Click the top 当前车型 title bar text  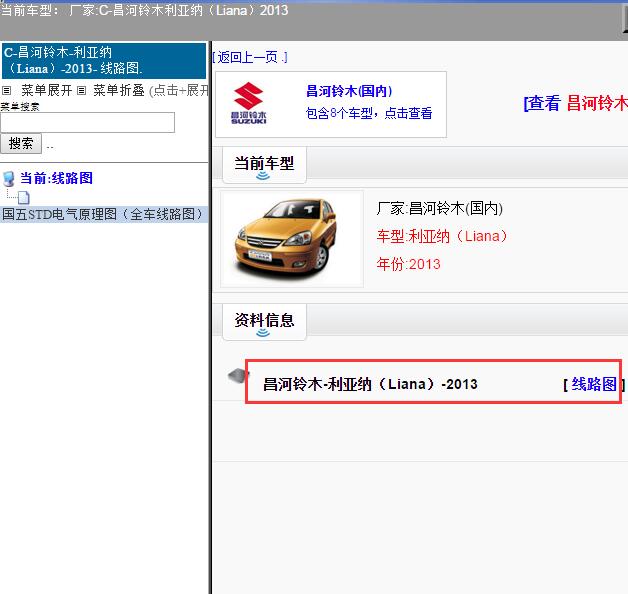pyautogui.click(x=145, y=10)
